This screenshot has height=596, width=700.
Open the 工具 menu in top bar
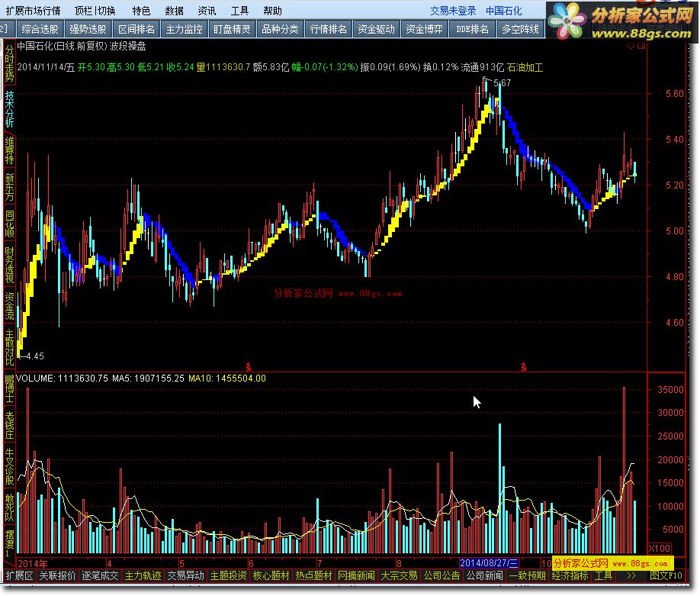[239, 10]
